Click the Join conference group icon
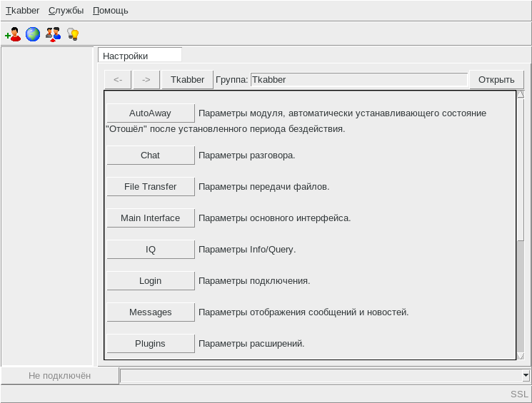 point(54,34)
